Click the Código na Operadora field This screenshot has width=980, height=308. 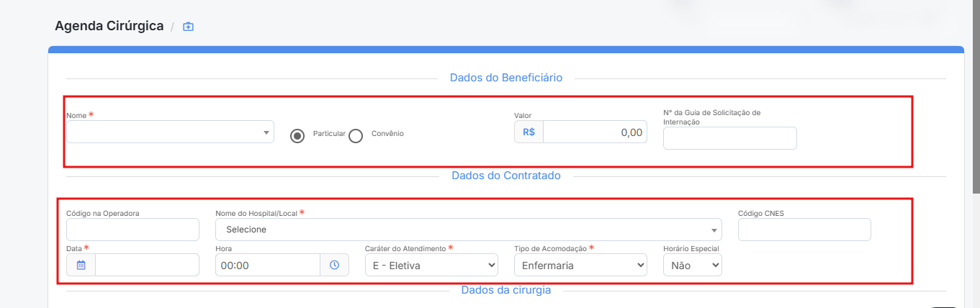tap(132, 230)
